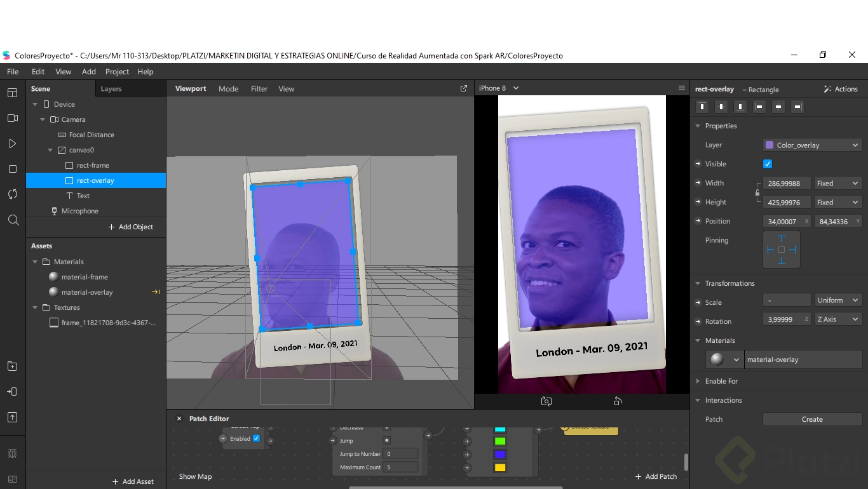
Task: Collapse the Properties section
Action: pos(698,126)
